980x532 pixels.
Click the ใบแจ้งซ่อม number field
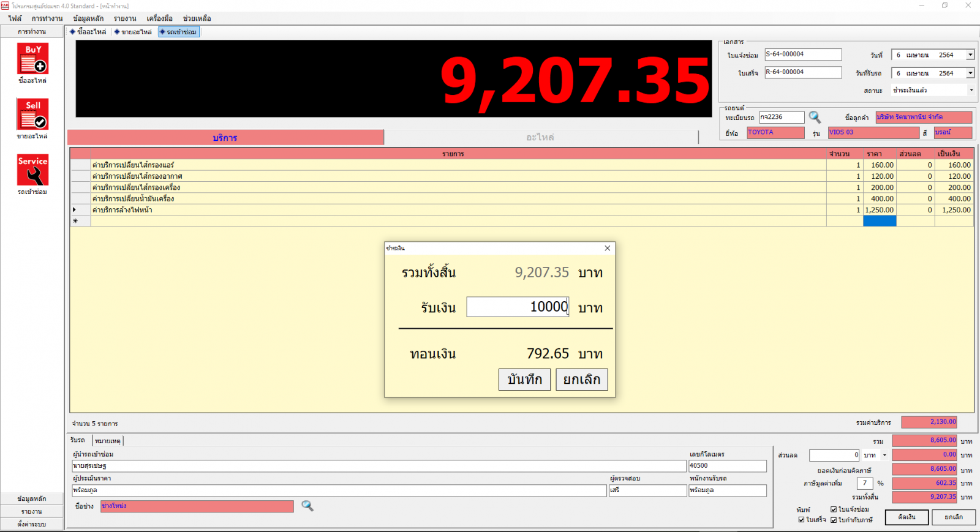coord(803,54)
